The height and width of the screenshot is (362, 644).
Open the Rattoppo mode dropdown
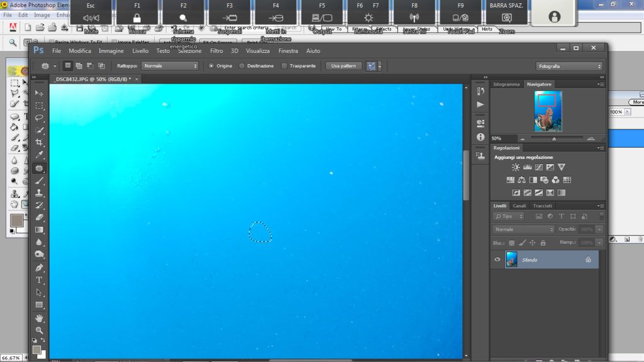tap(170, 66)
